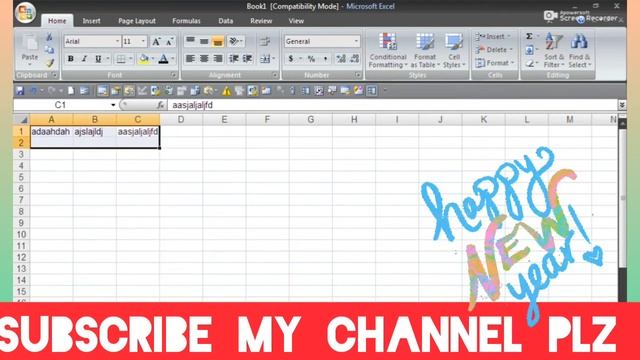Image resolution: width=640 pixels, height=360 pixels.
Task: Open the text Orientation options
Action: coord(236,41)
